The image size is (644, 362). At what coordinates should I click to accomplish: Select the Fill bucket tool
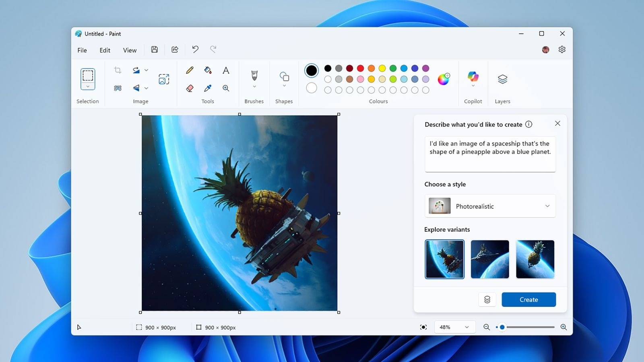(x=208, y=70)
